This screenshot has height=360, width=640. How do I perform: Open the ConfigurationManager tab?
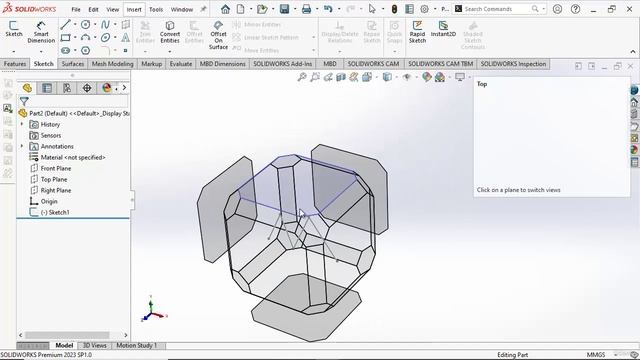(x=67, y=88)
